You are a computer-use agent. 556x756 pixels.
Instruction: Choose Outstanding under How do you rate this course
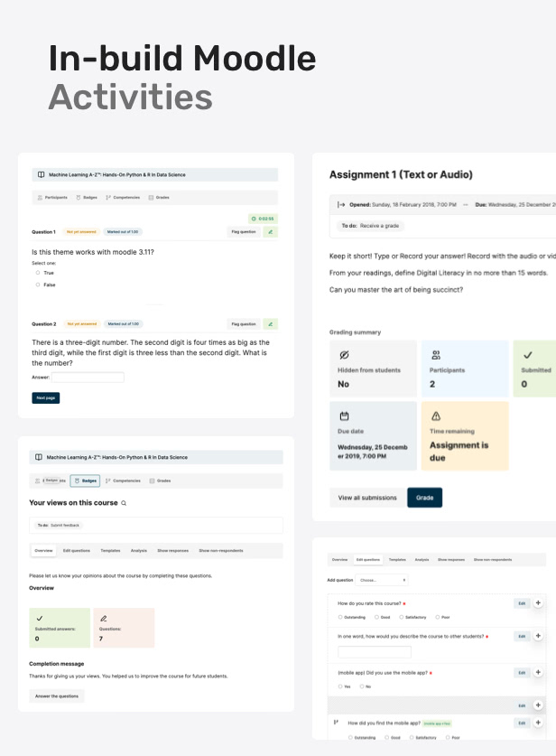pyautogui.click(x=340, y=617)
